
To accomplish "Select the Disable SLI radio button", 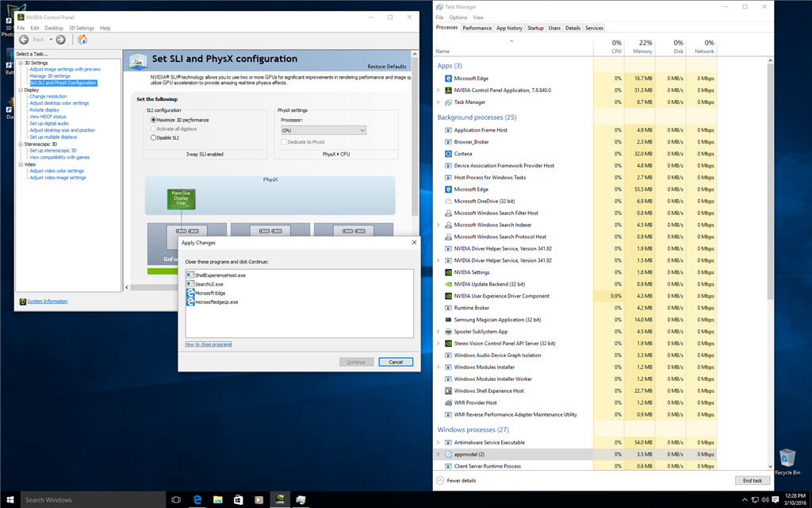I will coord(153,137).
